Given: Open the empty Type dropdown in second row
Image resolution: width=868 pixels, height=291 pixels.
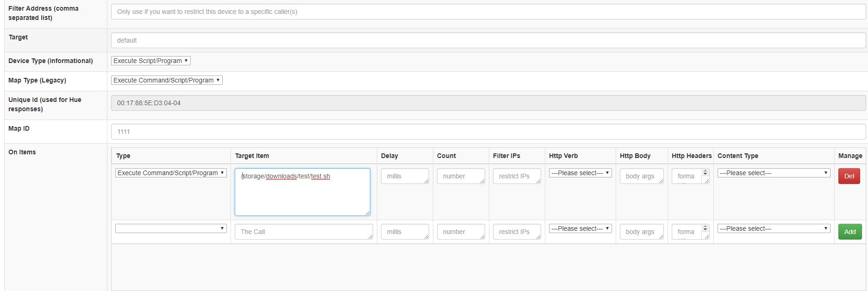Looking at the screenshot, I should [171, 228].
